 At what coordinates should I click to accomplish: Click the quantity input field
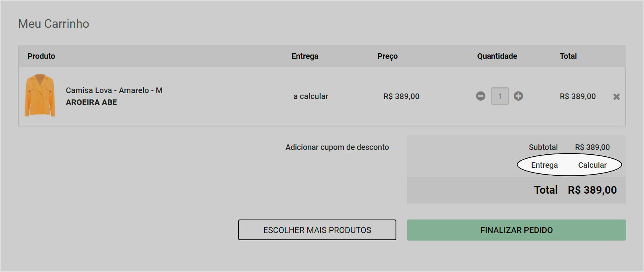pyautogui.click(x=500, y=96)
